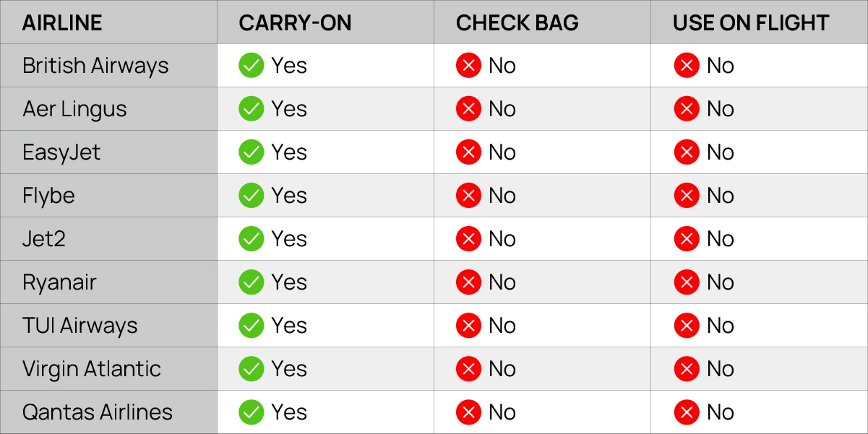Select the British Airways airline name
Viewport: 868px width, 434px height.
click(95, 66)
